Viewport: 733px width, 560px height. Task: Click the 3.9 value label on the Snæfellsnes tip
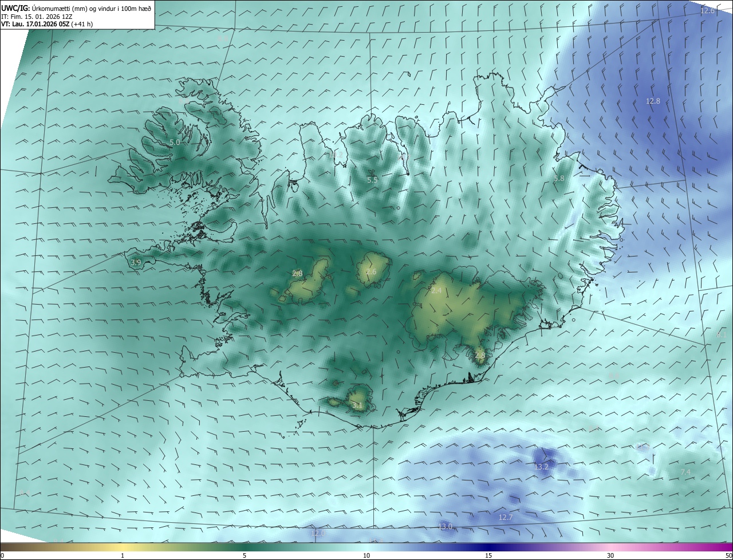pos(136,262)
